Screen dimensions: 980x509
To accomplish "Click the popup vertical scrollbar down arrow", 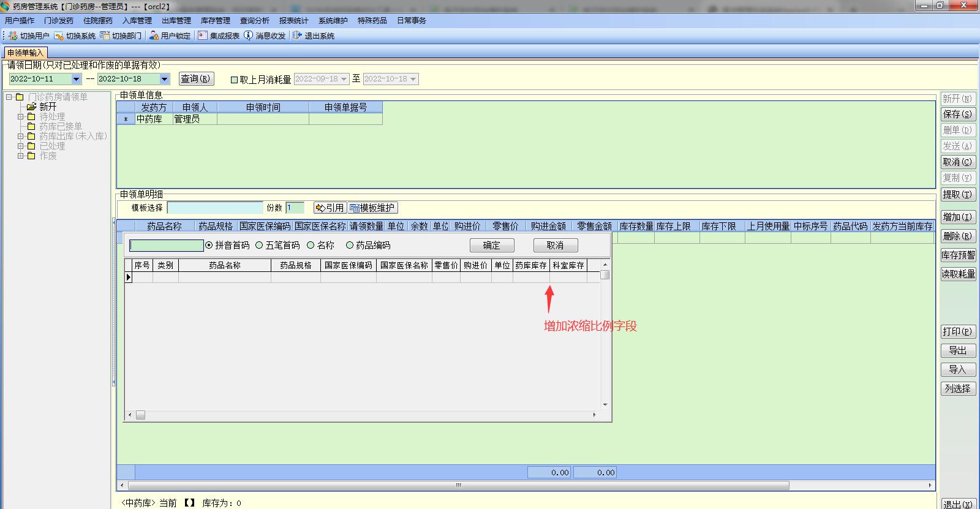I will point(605,404).
